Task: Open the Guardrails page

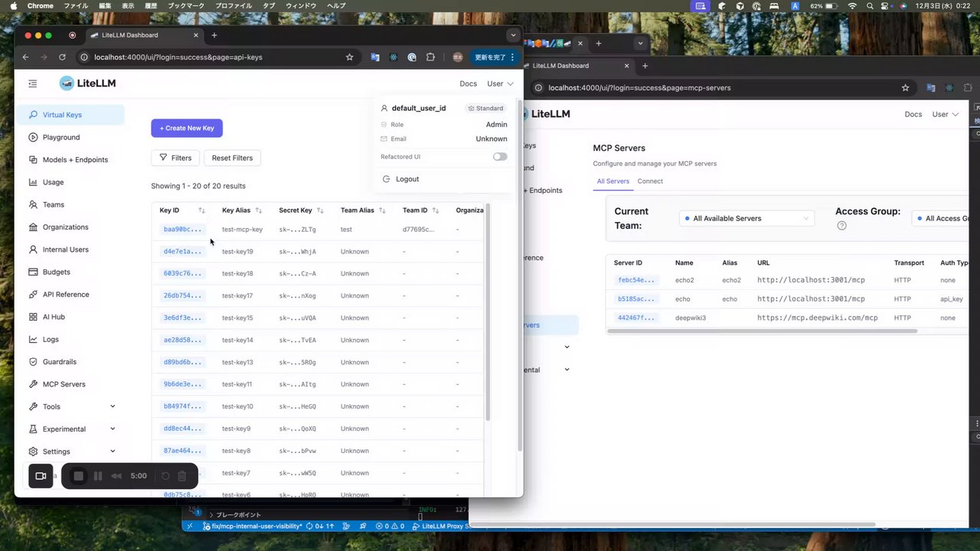Action: coord(71,362)
